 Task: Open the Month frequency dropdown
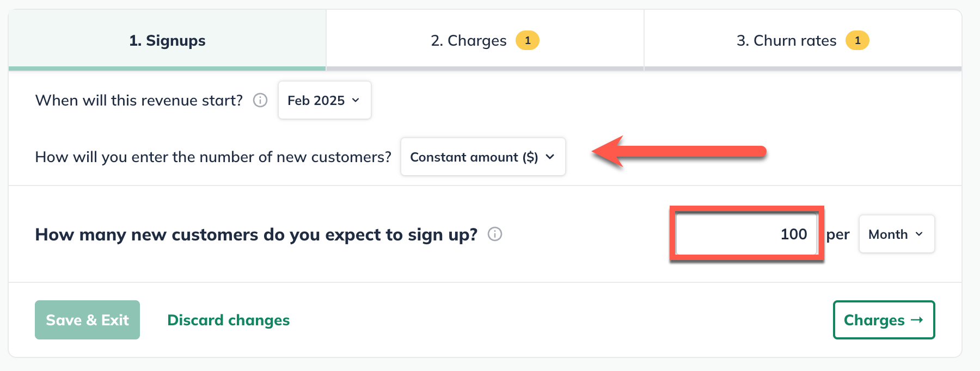pyautogui.click(x=896, y=234)
